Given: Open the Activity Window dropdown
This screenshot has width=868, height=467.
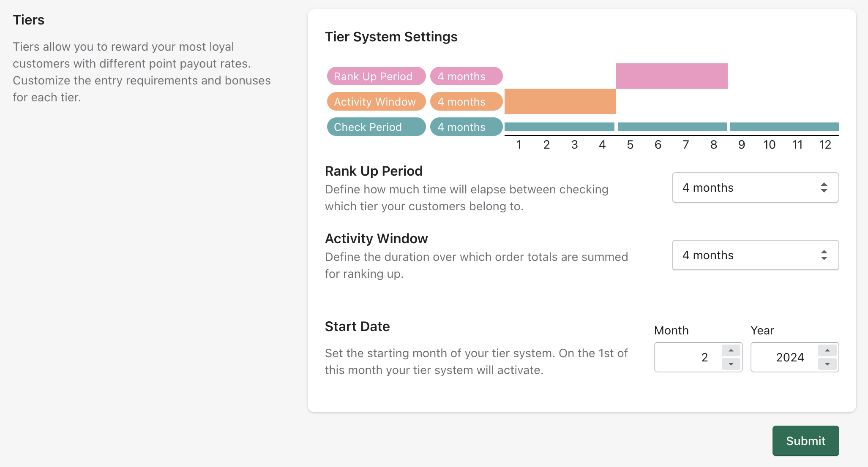Looking at the screenshot, I should point(755,255).
